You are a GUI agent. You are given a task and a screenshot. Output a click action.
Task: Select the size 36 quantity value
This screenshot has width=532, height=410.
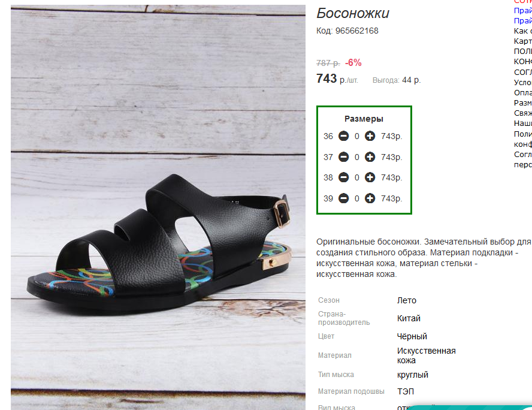point(357,137)
